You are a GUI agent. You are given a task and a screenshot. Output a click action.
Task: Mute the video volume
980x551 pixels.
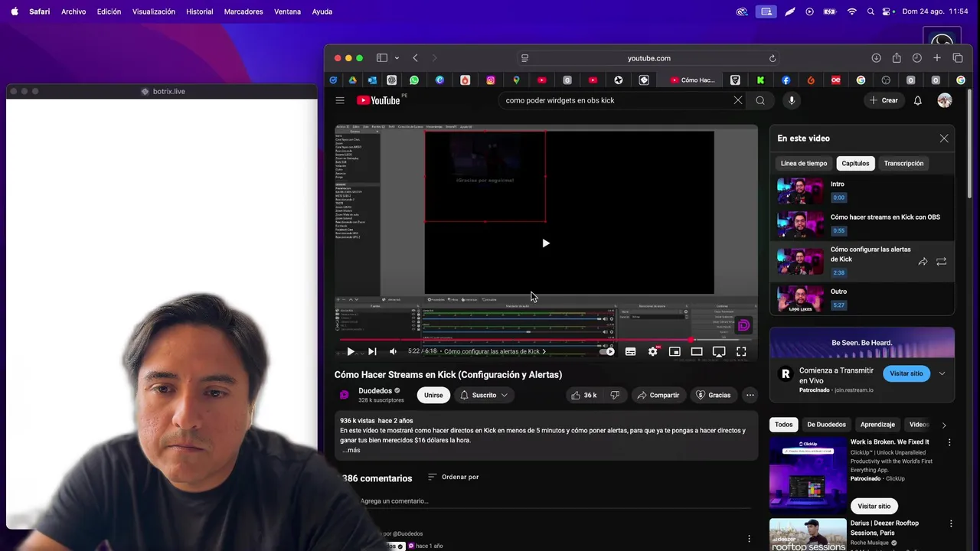tap(393, 351)
